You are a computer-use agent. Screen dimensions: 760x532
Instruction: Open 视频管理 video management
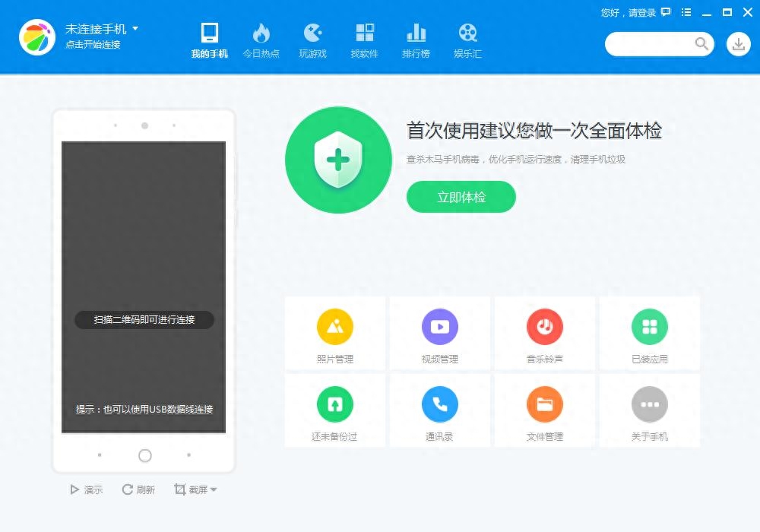tap(439, 333)
